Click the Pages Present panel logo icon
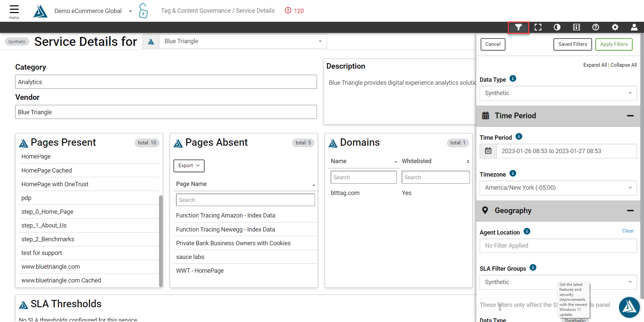This screenshot has width=644, height=322. click(x=23, y=143)
